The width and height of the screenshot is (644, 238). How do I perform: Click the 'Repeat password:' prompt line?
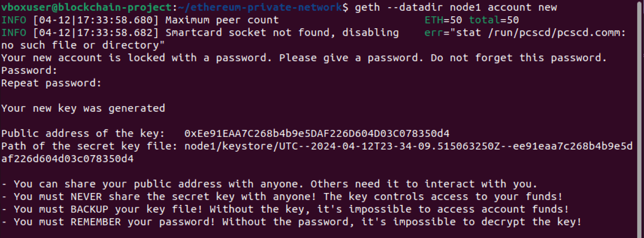tap(51, 83)
